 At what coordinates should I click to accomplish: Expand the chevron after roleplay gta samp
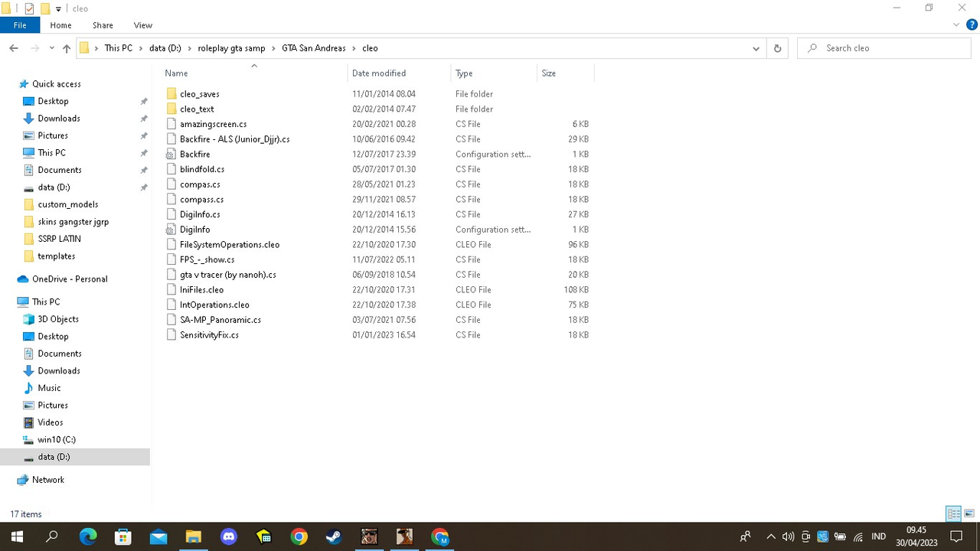point(273,48)
